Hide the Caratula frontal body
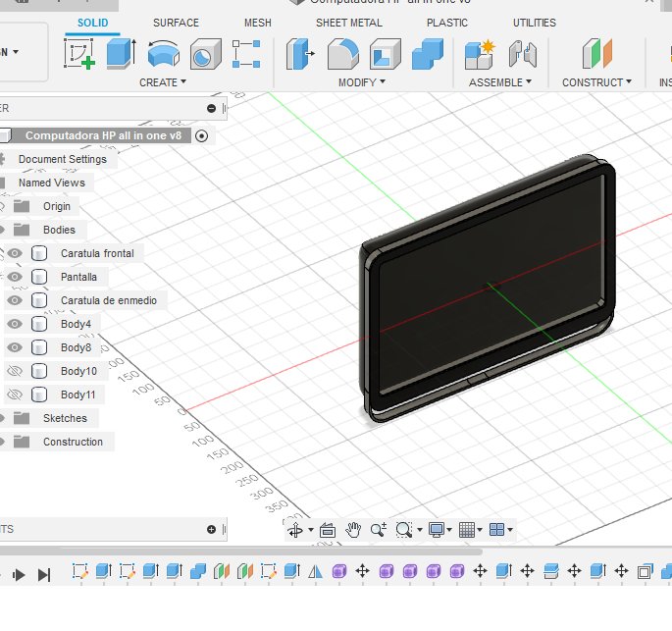672x631 pixels. click(x=15, y=253)
